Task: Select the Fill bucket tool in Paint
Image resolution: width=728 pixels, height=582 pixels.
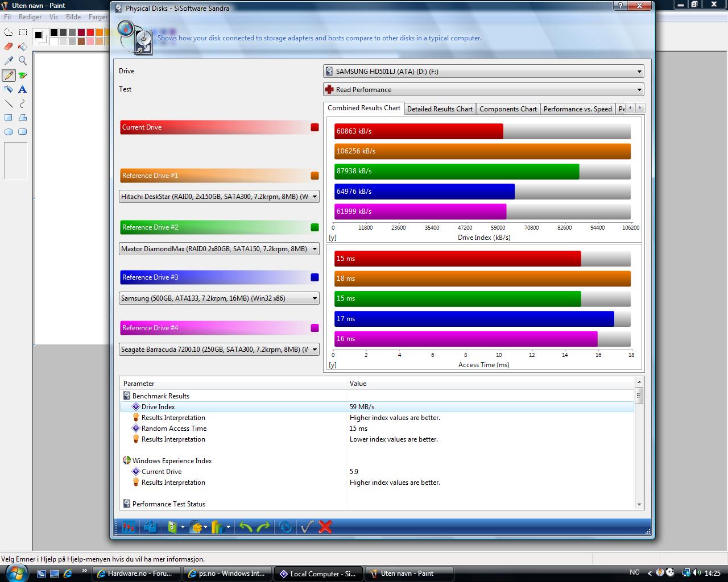Action: coord(23,47)
